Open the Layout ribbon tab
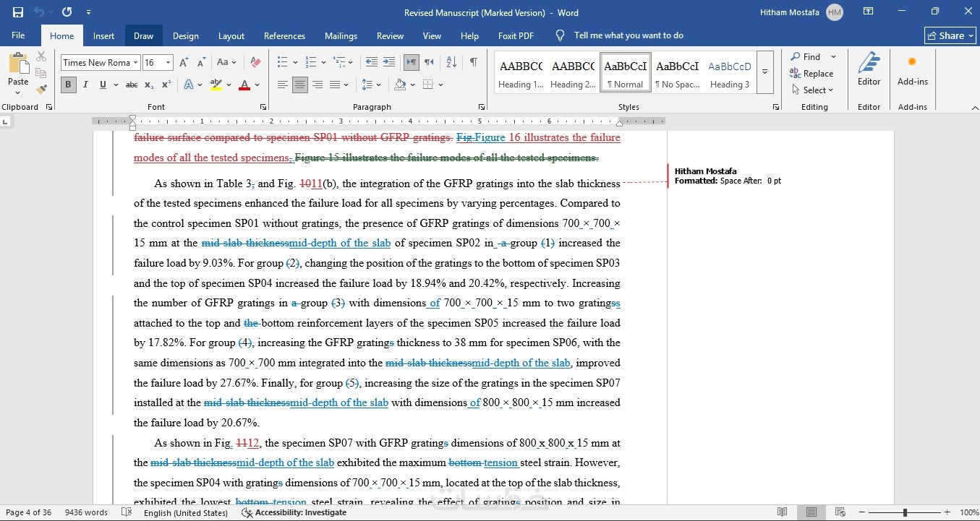The width and height of the screenshot is (980, 521). point(231,36)
